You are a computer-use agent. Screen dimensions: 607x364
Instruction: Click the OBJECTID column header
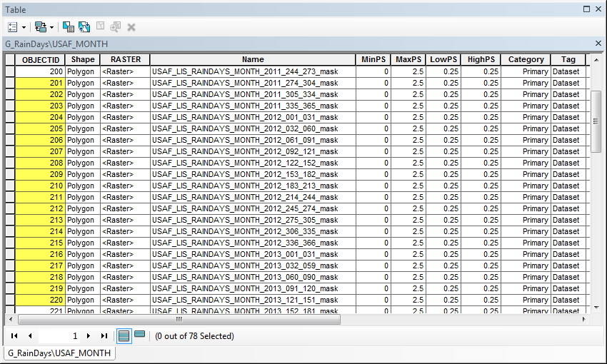tap(40, 60)
